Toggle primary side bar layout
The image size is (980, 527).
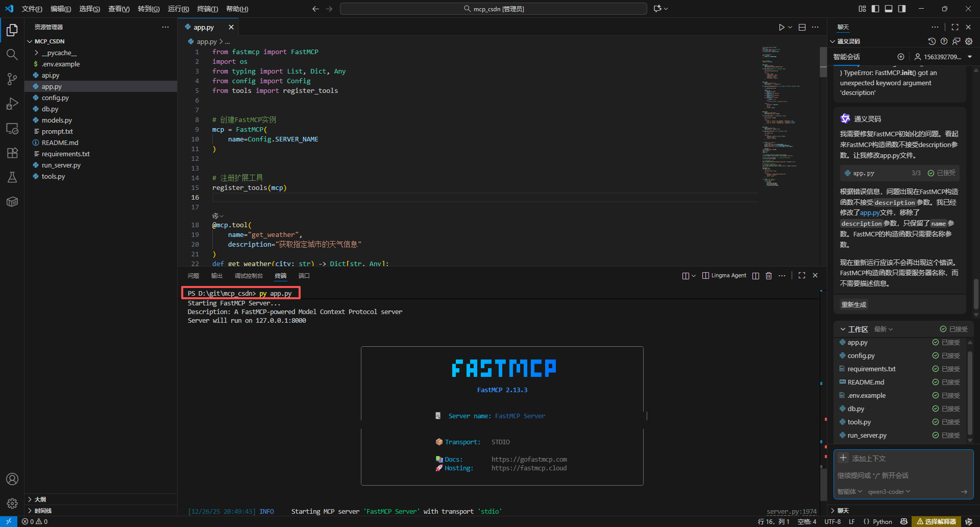(875, 9)
